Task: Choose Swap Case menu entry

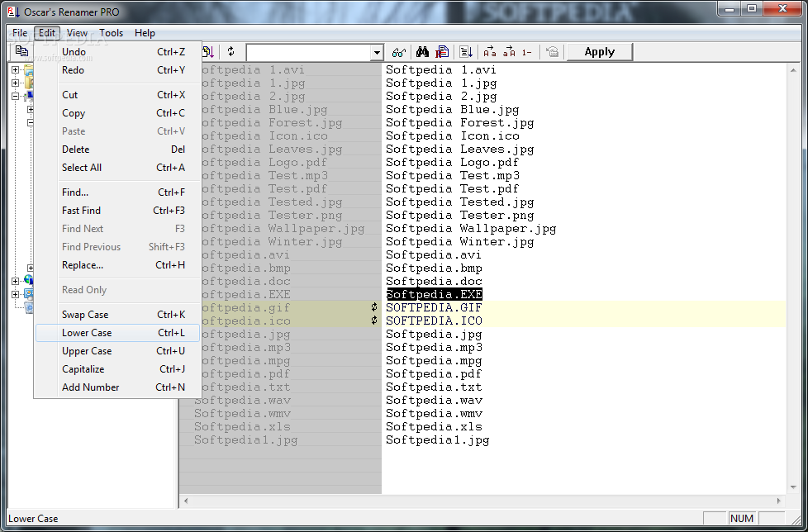Action: tap(117, 315)
